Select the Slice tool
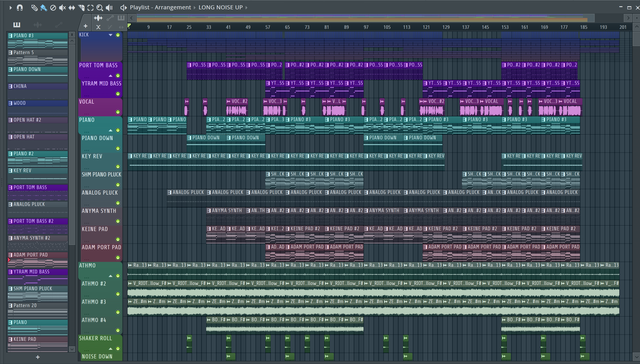640x364 pixels. 81,8
